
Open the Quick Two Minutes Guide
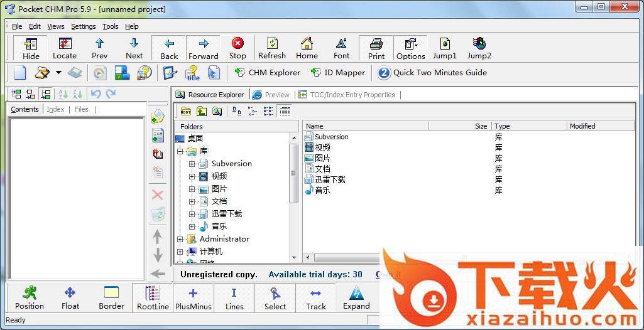pos(432,73)
